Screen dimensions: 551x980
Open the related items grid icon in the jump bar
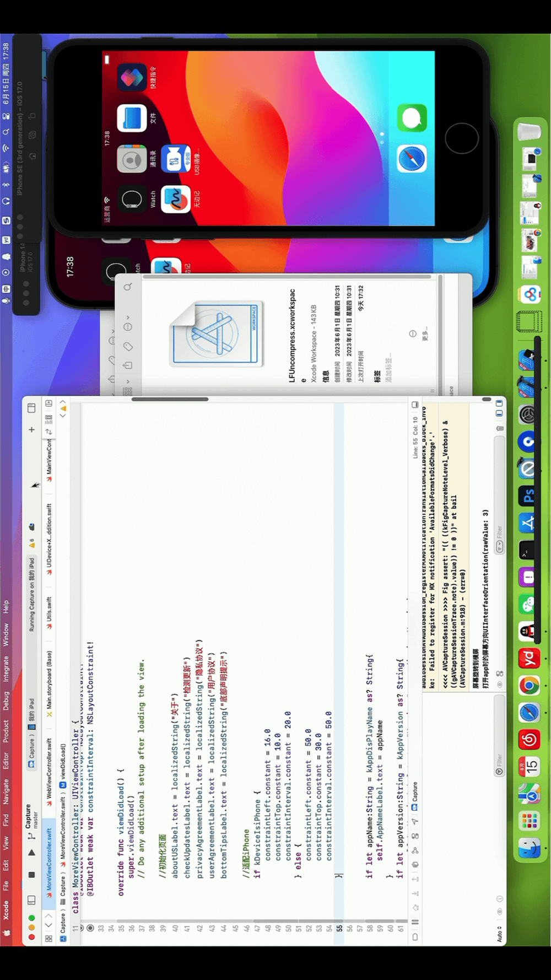pyautogui.click(x=48, y=938)
